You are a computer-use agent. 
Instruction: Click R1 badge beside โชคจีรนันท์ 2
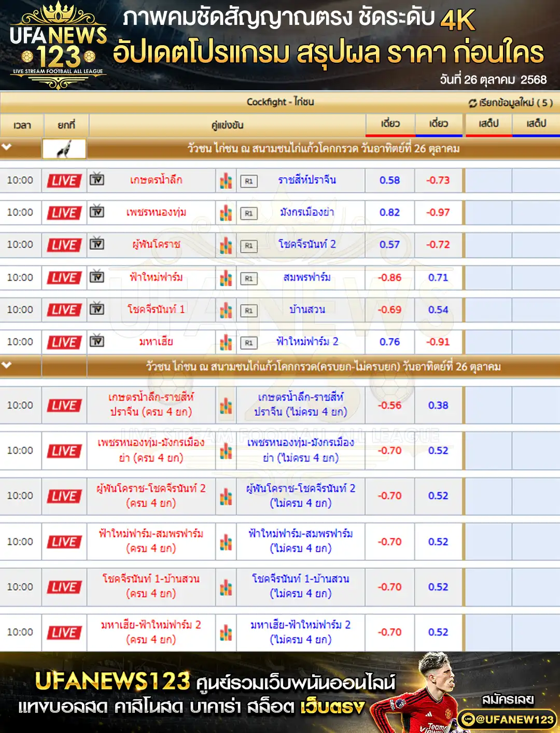tap(249, 245)
